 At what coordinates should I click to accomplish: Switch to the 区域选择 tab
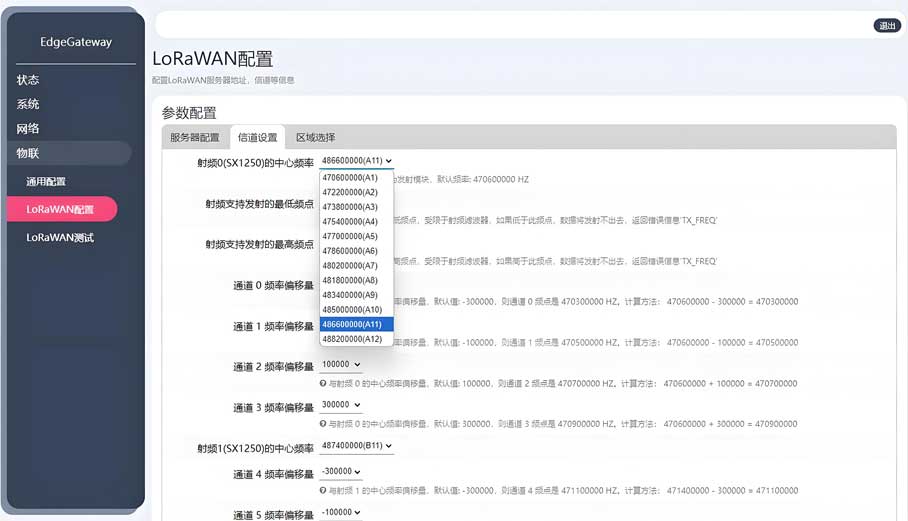click(315, 138)
